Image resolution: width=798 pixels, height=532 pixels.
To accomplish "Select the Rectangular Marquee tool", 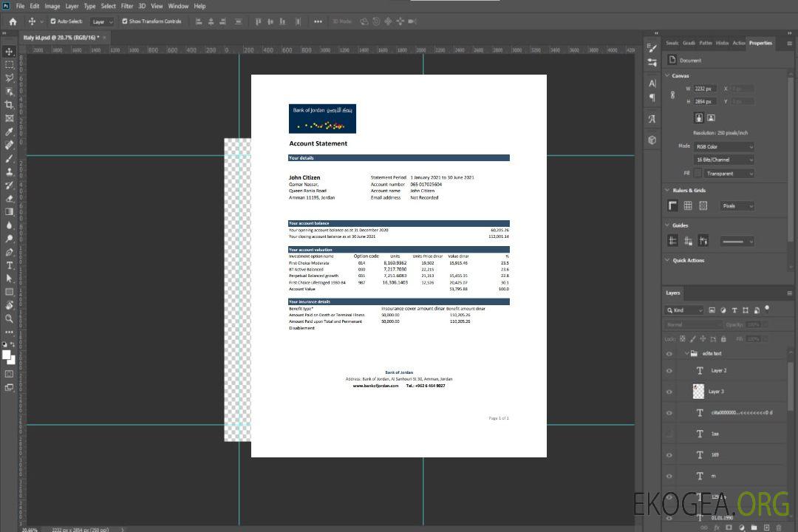I will pos(9,65).
